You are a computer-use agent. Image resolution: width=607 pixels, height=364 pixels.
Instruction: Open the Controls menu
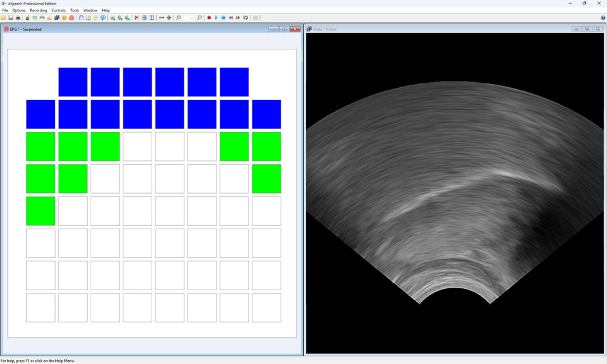click(x=58, y=10)
